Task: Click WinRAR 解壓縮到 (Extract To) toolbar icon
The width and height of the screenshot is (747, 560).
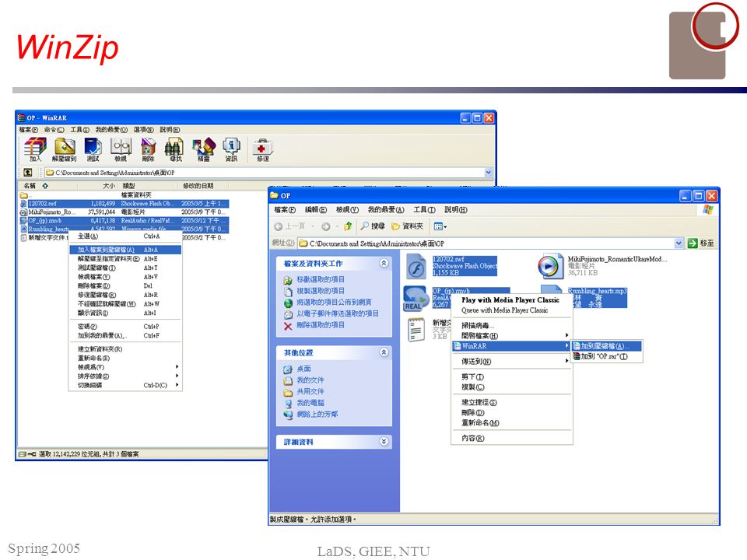Action: click(x=65, y=149)
